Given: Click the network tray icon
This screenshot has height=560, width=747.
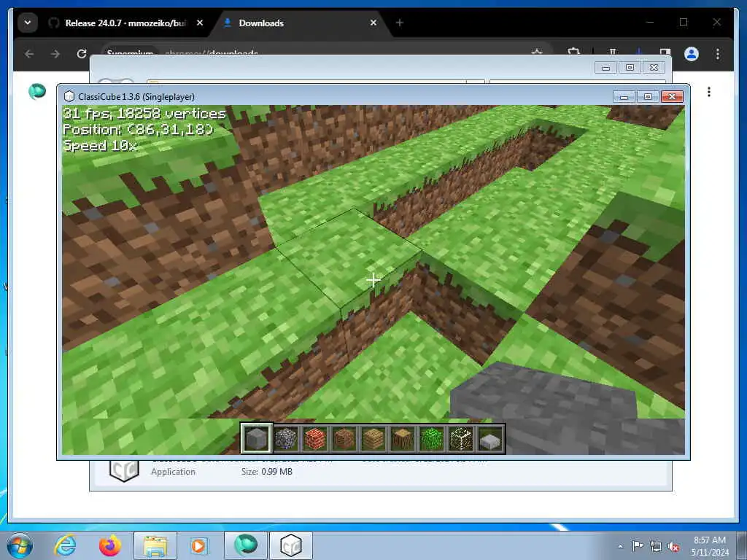Looking at the screenshot, I should (656, 546).
